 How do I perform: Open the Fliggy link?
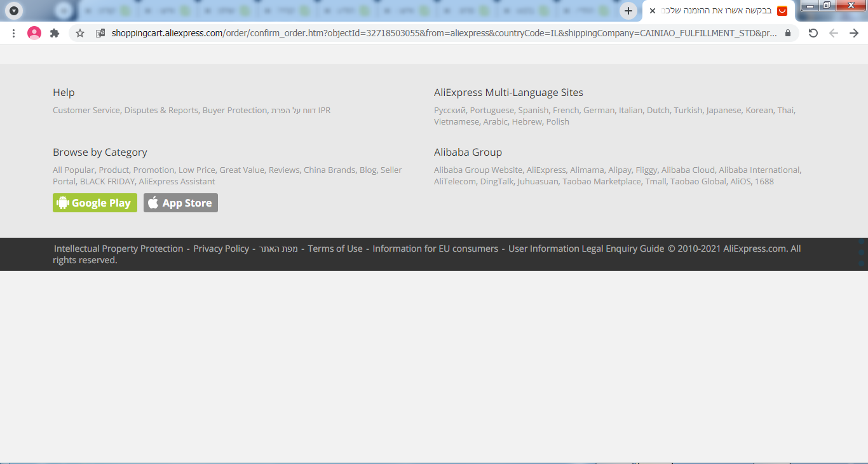point(646,170)
